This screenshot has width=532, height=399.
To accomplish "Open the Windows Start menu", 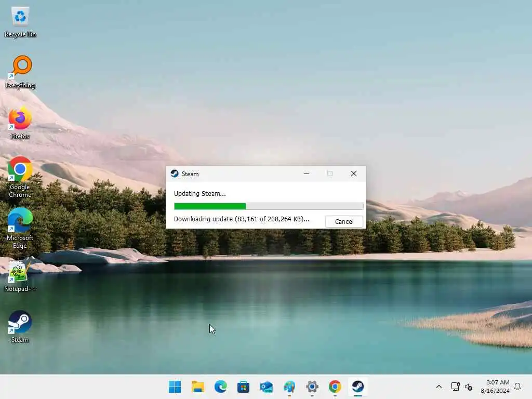I will pyautogui.click(x=175, y=387).
